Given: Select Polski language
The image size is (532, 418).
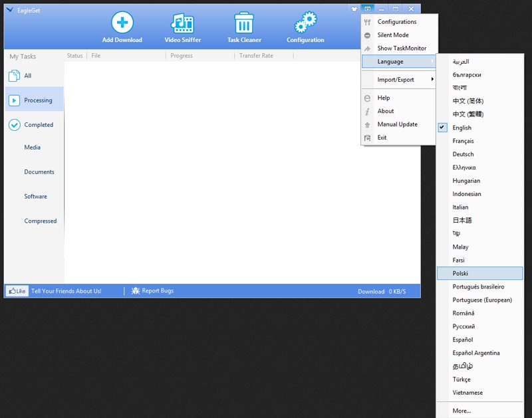Looking at the screenshot, I should (x=479, y=273).
